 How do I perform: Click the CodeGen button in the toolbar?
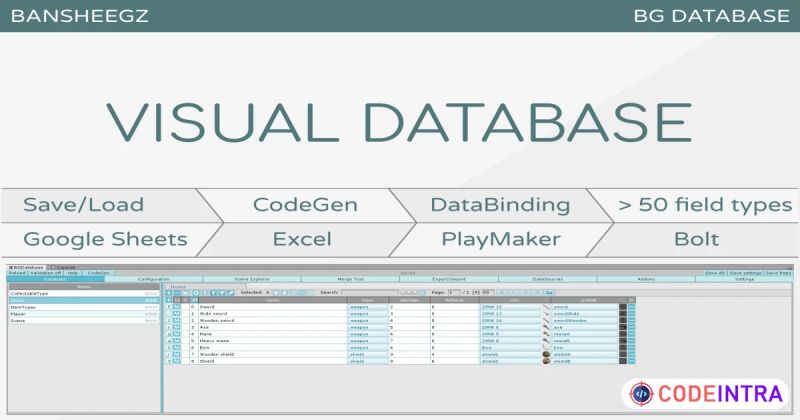click(98, 273)
